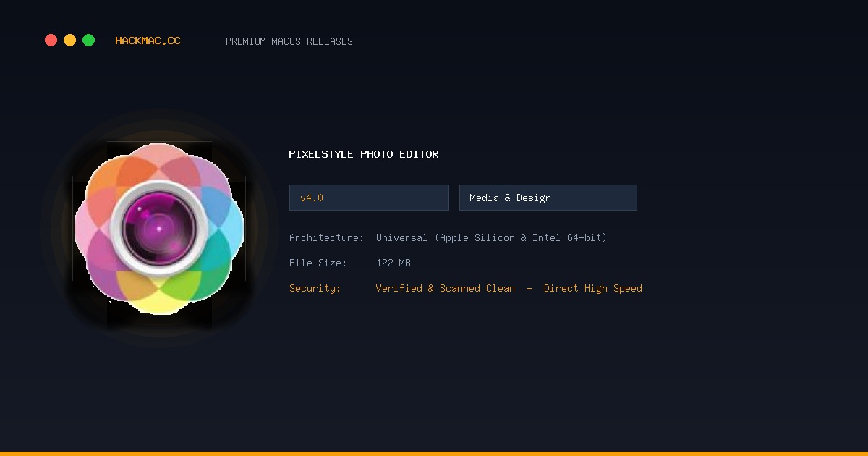Click the yellow minimize window dot
Screen dimensions: 868x456
[69, 41]
